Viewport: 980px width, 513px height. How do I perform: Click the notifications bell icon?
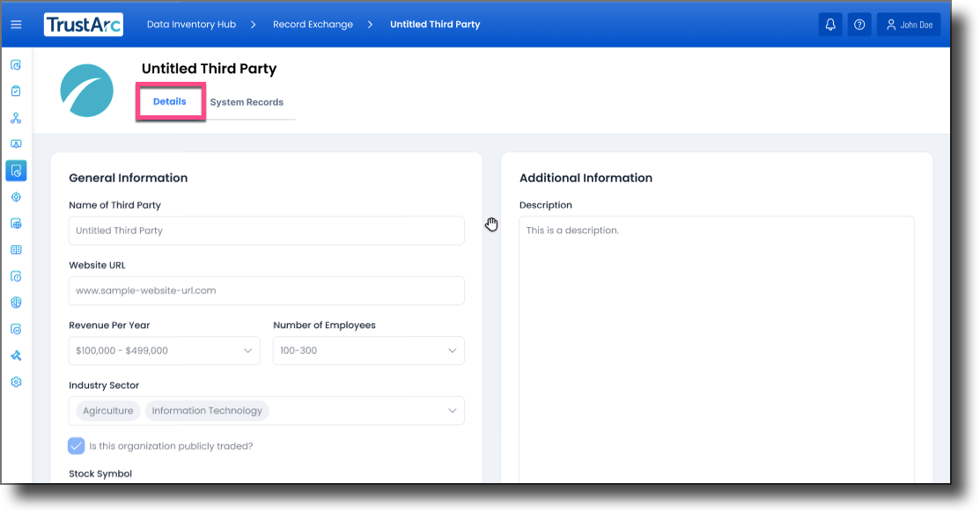point(829,25)
